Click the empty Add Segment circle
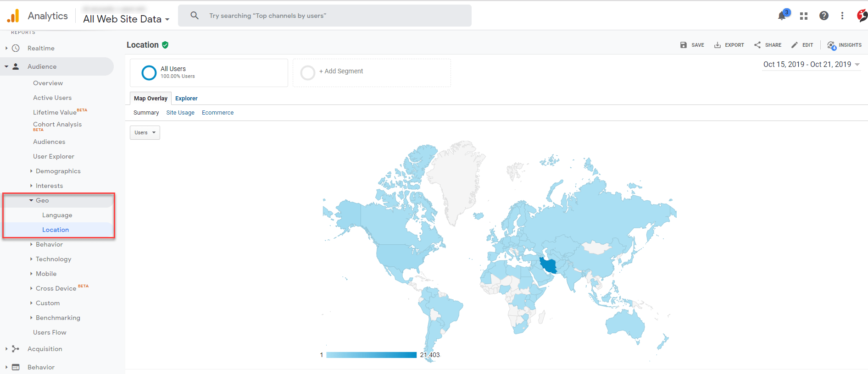The image size is (868, 374). (x=307, y=72)
